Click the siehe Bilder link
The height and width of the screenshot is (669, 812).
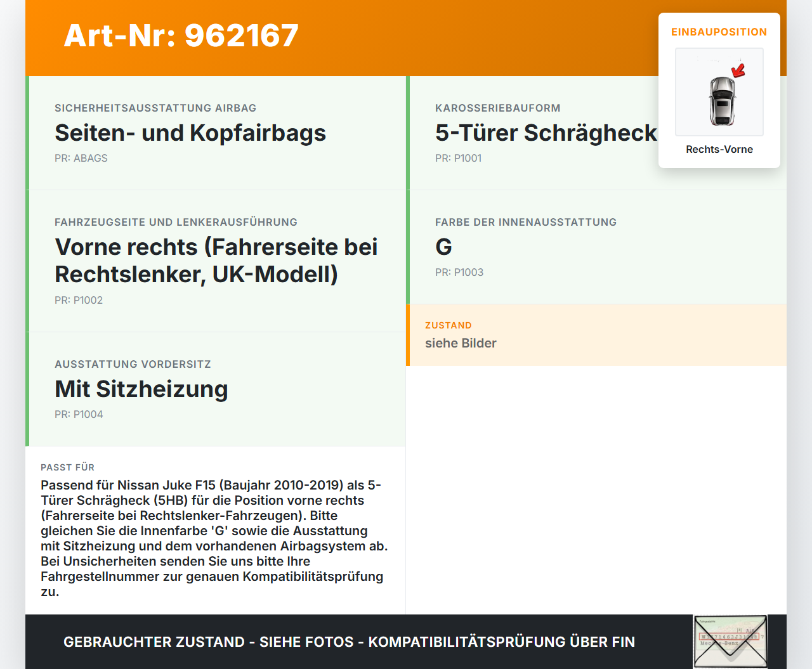click(461, 343)
